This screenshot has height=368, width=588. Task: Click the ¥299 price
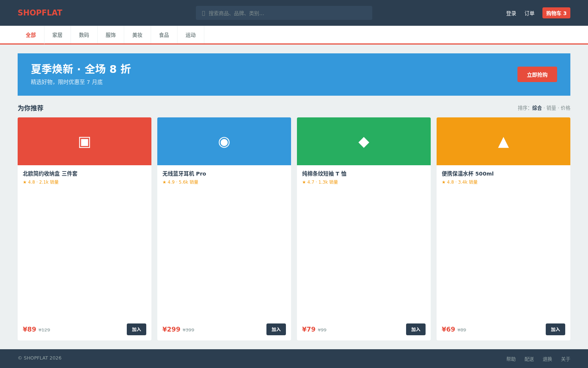[x=171, y=329]
